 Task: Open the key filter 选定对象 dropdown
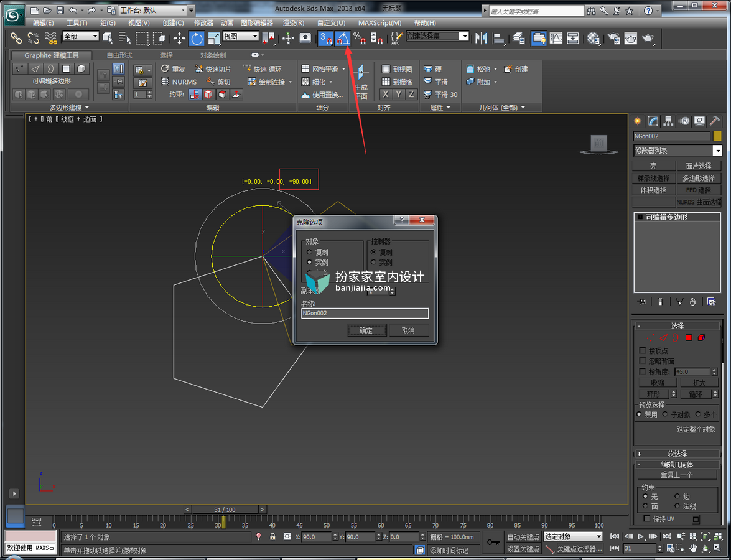[573, 537]
